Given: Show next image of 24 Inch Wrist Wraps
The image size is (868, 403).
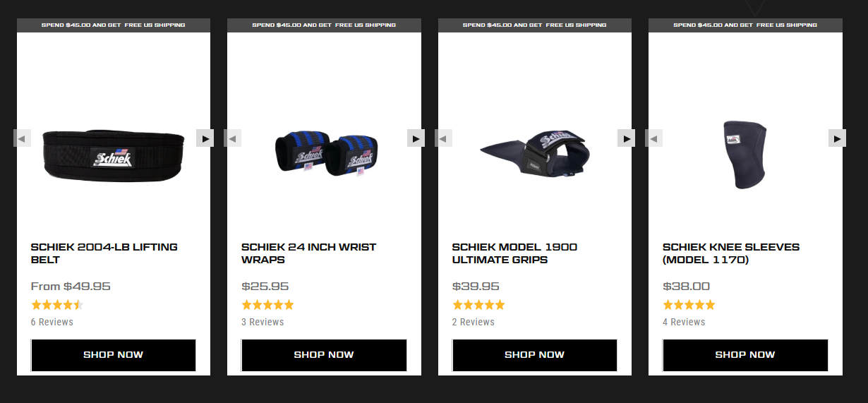Looking at the screenshot, I should coord(416,138).
